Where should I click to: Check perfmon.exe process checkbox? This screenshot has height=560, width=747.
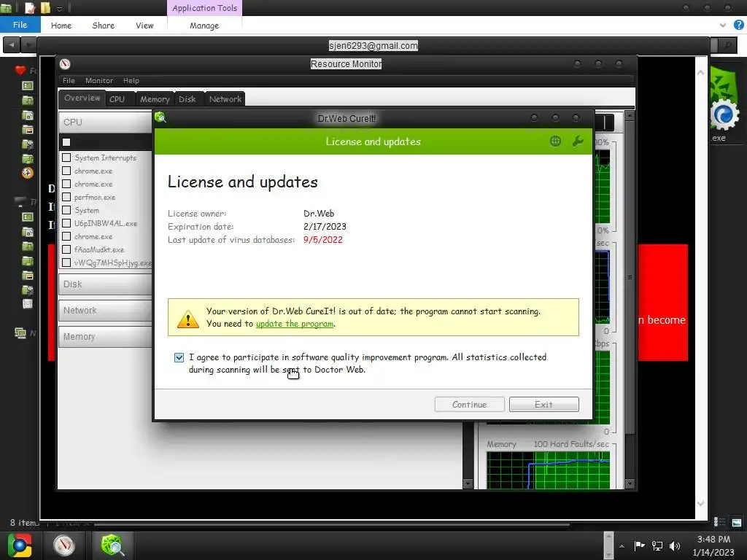click(66, 197)
